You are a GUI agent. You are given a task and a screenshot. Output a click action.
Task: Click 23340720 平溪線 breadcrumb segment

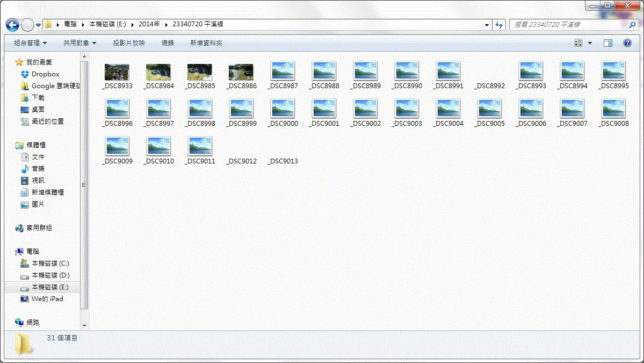198,24
